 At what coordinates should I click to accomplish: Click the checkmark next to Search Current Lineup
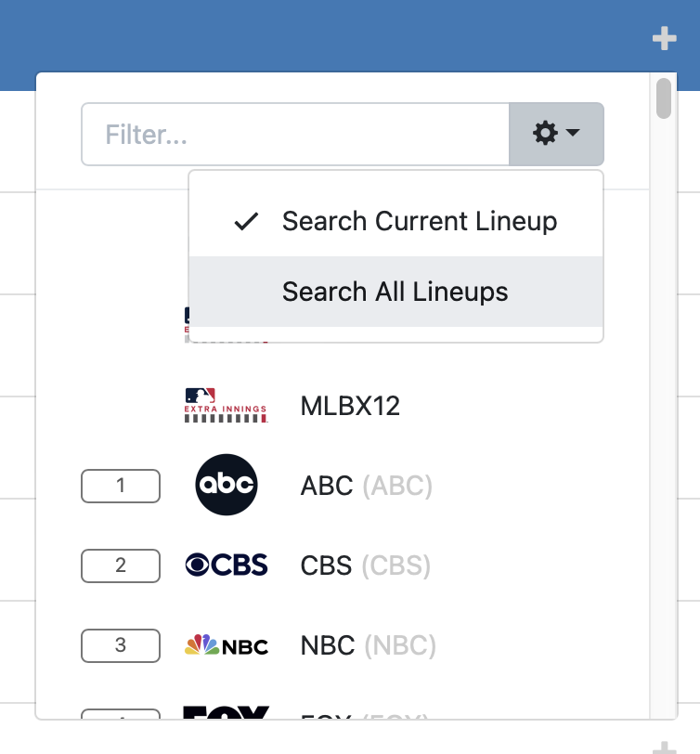246,221
